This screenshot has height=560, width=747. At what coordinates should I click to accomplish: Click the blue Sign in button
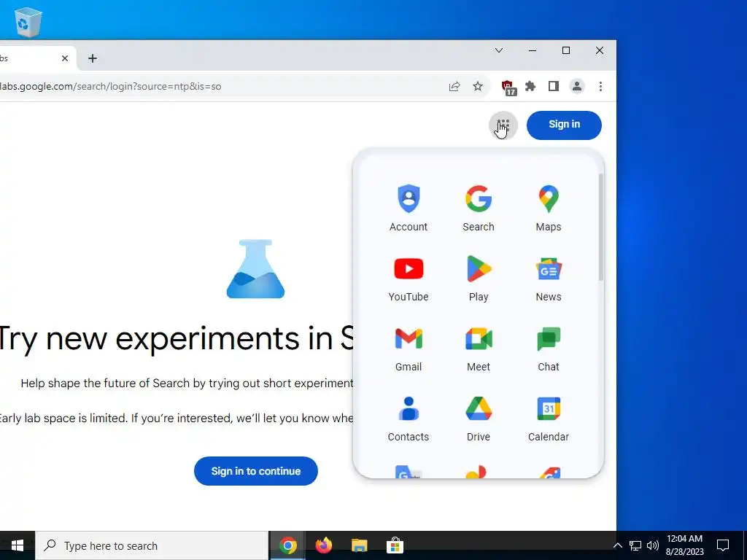[x=564, y=125]
